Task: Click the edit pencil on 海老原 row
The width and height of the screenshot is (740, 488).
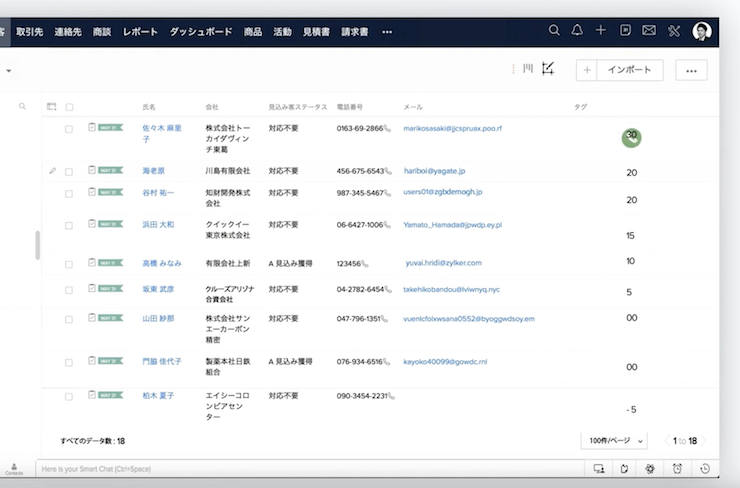Action: (52, 171)
